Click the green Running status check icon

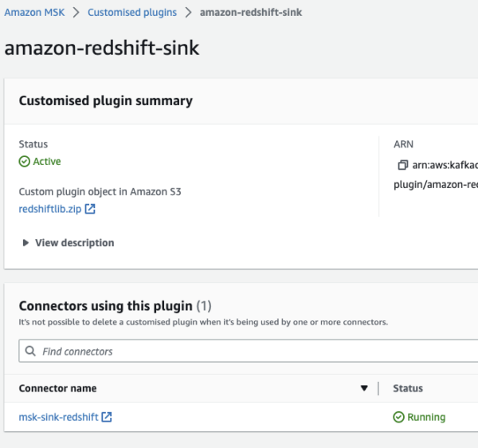pyautogui.click(x=398, y=416)
